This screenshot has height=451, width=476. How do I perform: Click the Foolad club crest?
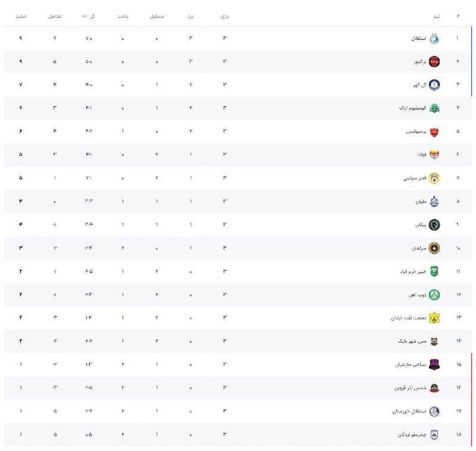434,155
